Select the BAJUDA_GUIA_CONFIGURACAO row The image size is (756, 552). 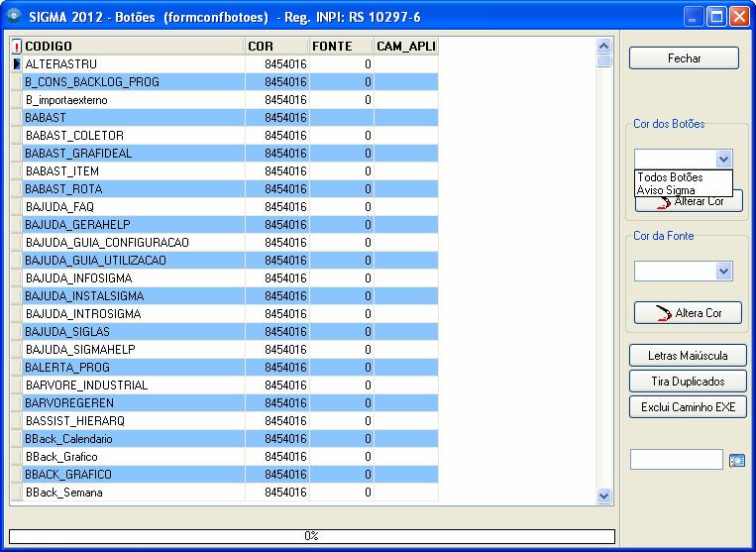(230, 243)
